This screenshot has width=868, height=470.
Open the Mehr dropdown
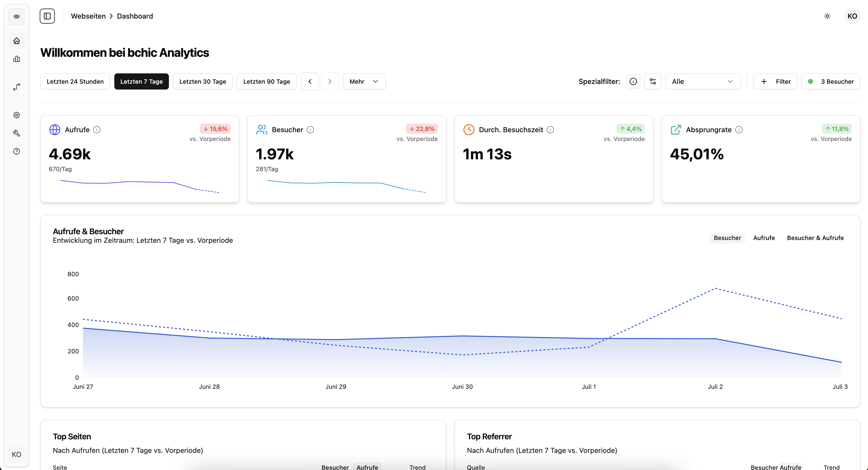pos(364,81)
